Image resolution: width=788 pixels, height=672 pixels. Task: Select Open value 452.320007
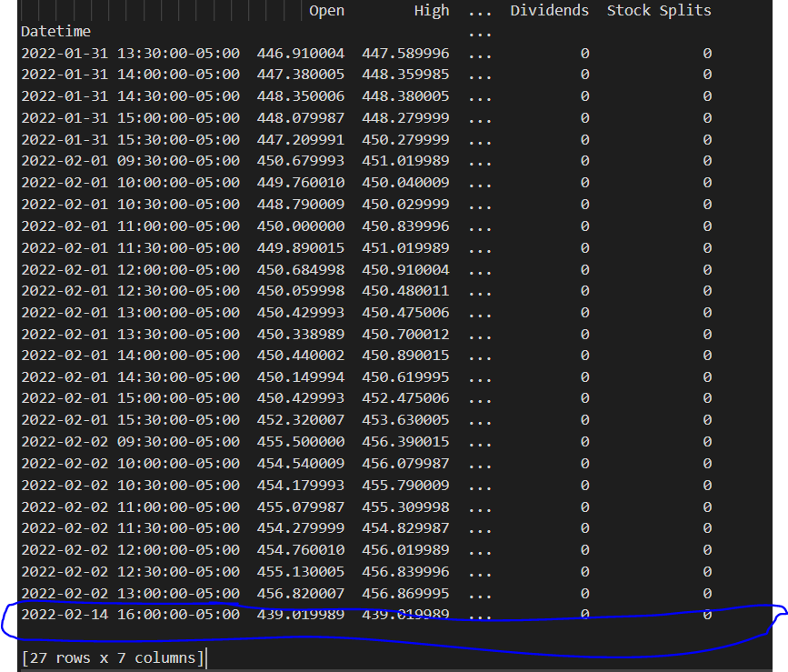click(x=301, y=420)
